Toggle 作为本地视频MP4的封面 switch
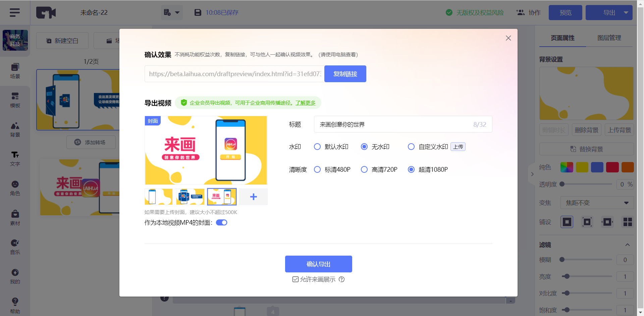Image resolution: width=644 pixels, height=316 pixels. (221, 222)
